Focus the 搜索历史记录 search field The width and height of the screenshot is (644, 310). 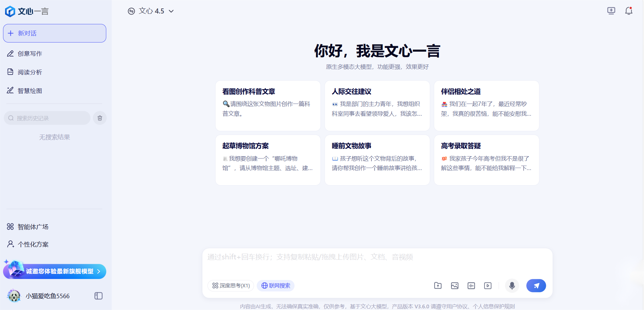(x=47, y=118)
